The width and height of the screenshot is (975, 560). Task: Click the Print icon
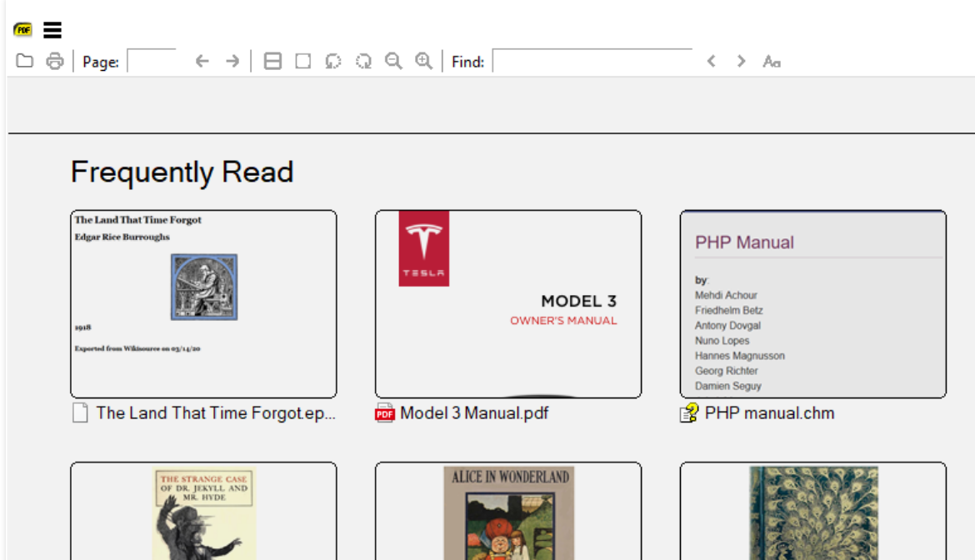pos(55,61)
